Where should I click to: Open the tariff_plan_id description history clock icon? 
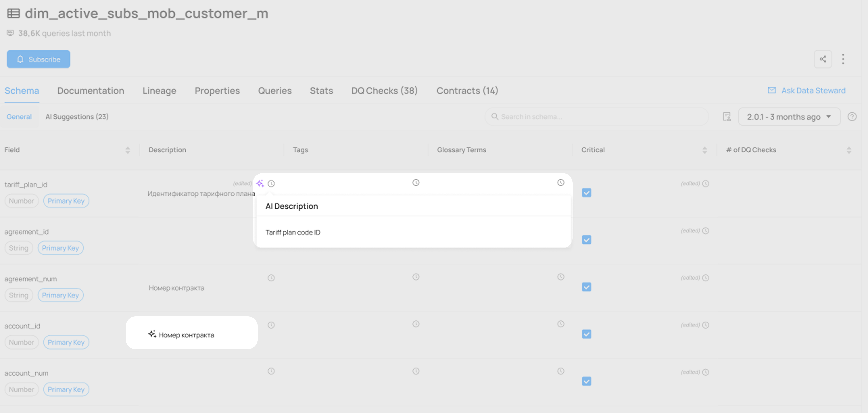click(x=271, y=184)
